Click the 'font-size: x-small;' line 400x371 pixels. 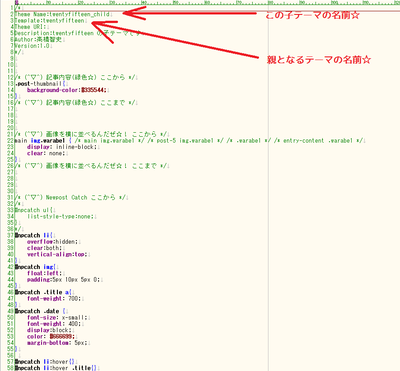57,318
